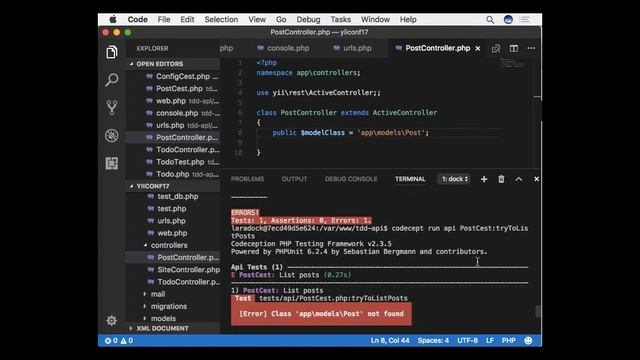Change indentation via Spaces: 4

(x=433, y=340)
